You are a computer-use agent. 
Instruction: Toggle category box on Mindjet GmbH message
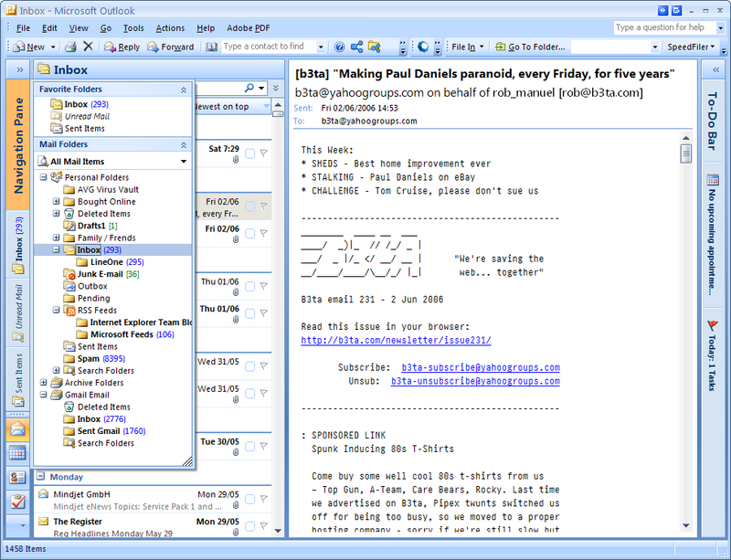click(249, 499)
